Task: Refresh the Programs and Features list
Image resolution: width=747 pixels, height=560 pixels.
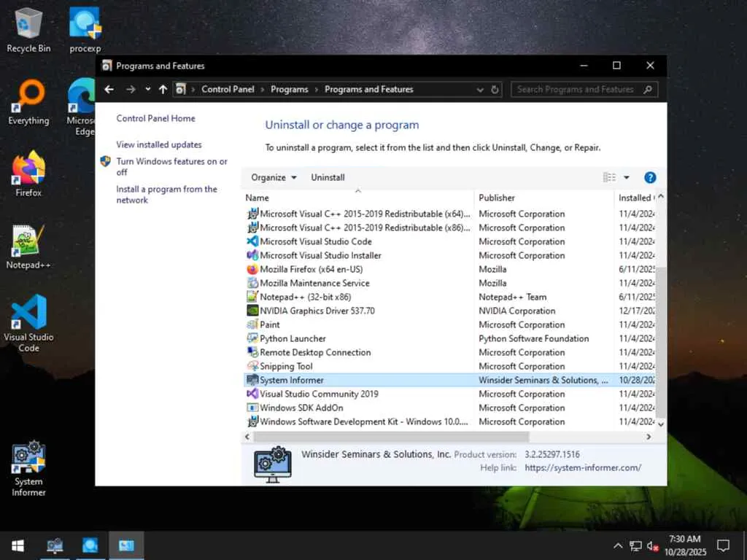Action: (495, 90)
